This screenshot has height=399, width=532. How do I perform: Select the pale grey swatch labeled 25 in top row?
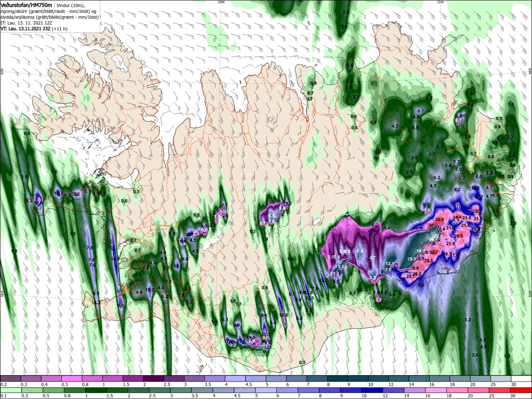point(500,379)
